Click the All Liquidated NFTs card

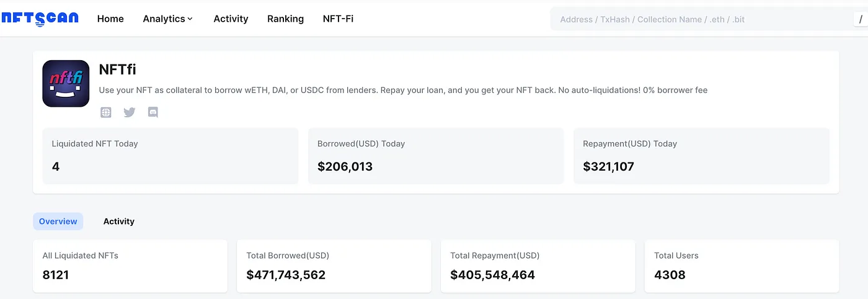pyautogui.click(x=130, y=266)
